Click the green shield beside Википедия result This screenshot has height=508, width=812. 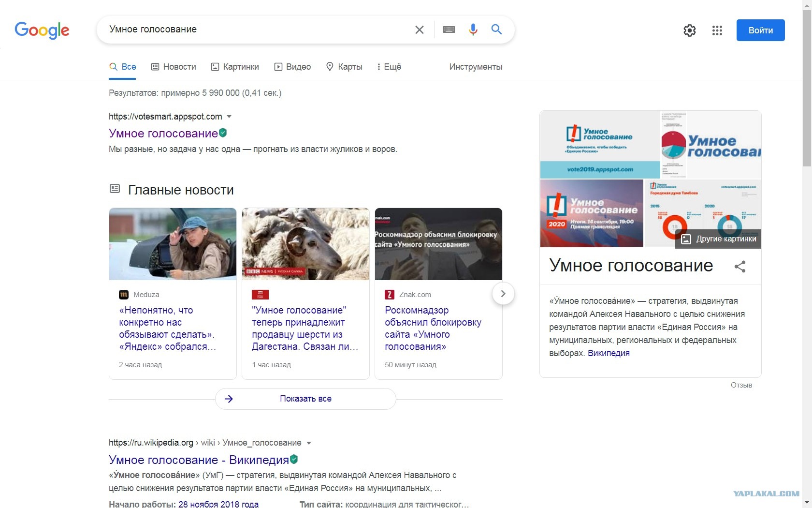294,459
